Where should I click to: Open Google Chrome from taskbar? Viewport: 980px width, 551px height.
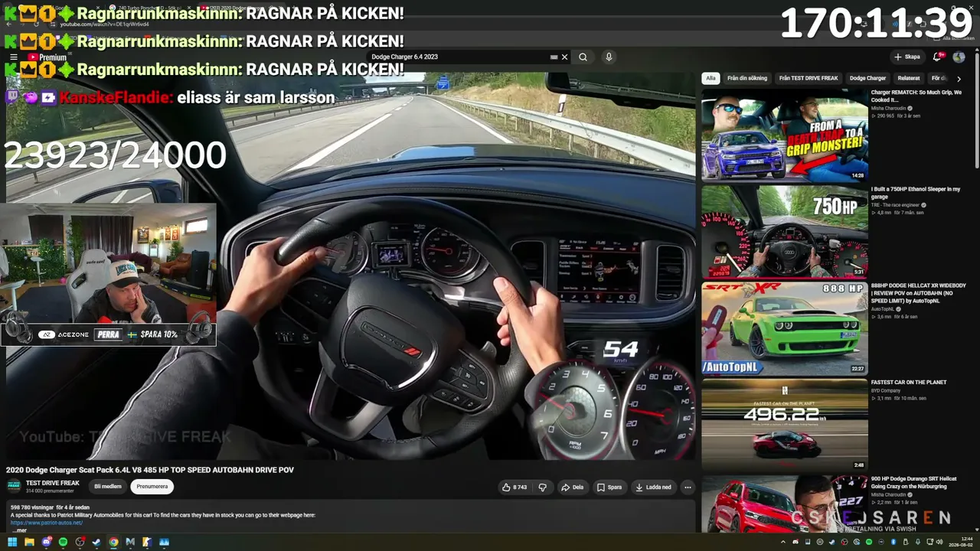tap(113, 542)
